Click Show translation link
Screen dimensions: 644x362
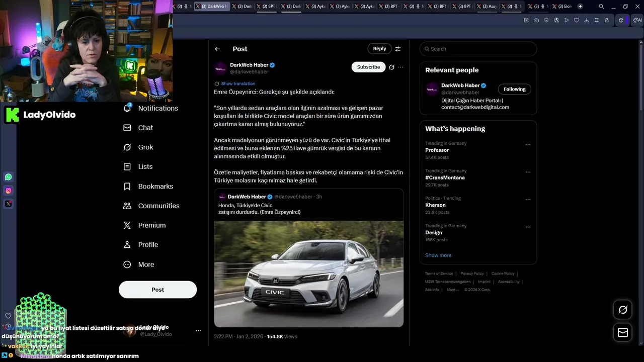tap(238, 83)
